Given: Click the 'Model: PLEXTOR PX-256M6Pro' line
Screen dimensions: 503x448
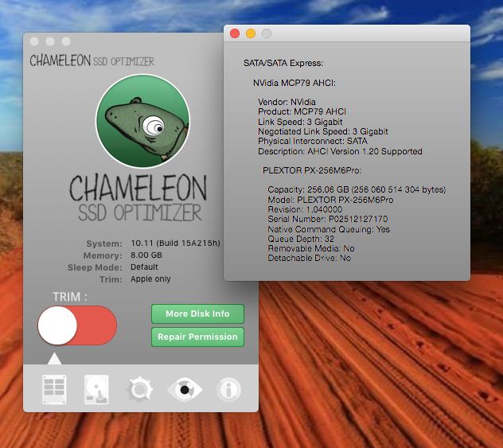Looking at the screenshot, I should pos(330,200).
